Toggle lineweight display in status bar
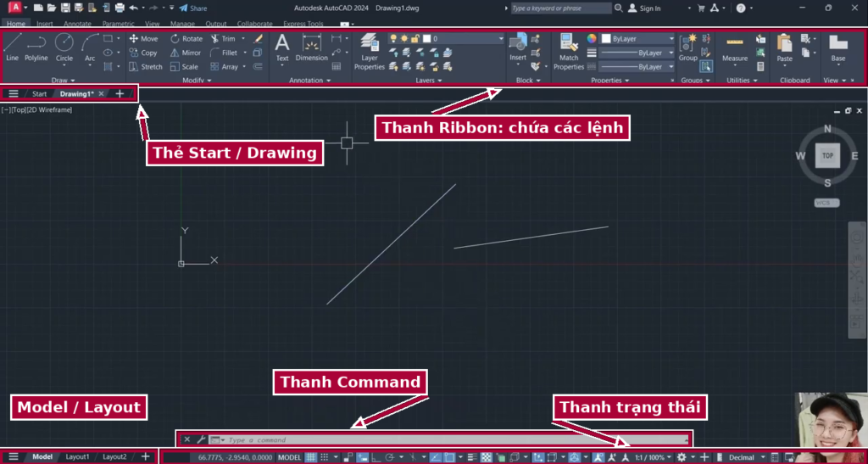Screen dimensions: 868x464 (472, 457)
